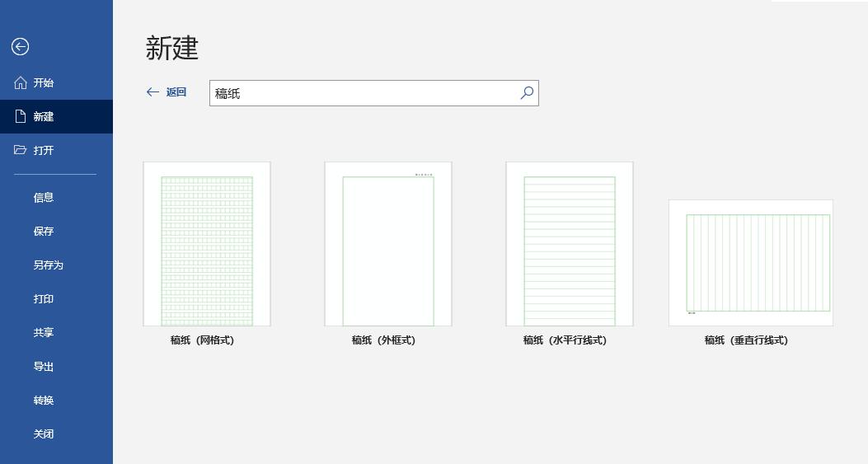
Task: Open the 共享 option
Action: pos(56,332)
